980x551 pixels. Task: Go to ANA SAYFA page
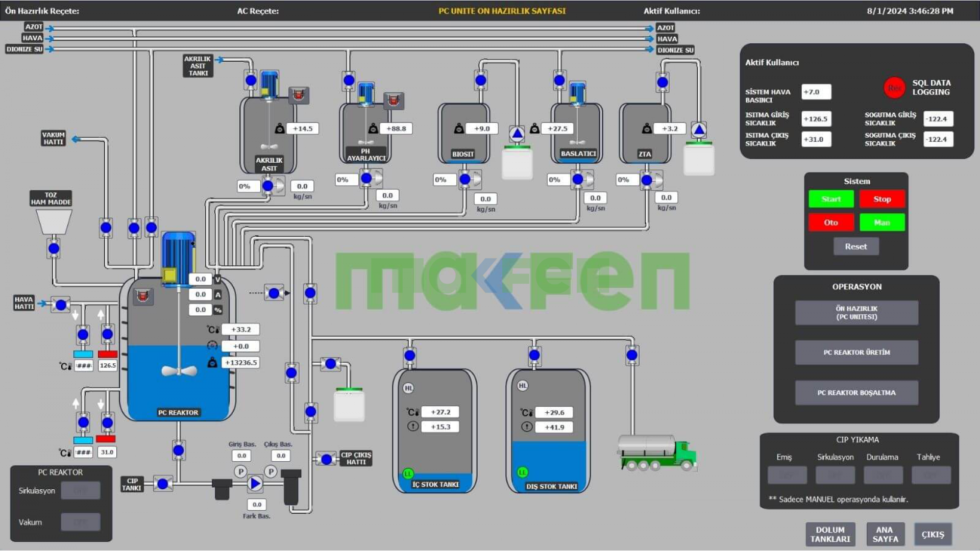point(885,534)
